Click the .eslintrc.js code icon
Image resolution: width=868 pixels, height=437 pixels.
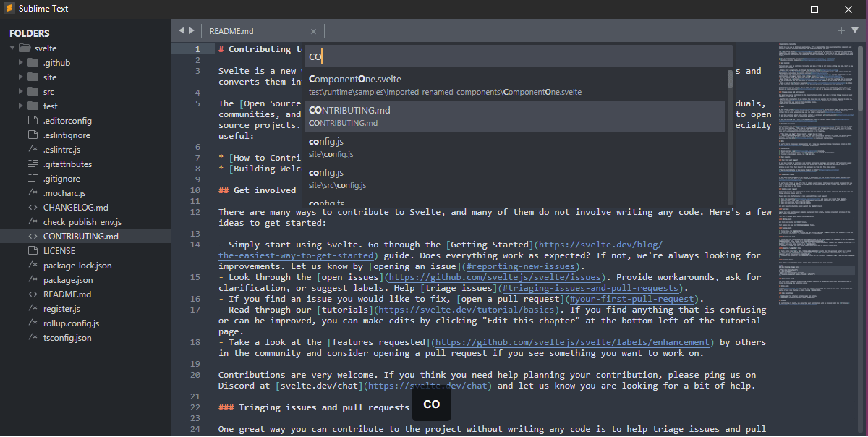click(x=33, y=150)
